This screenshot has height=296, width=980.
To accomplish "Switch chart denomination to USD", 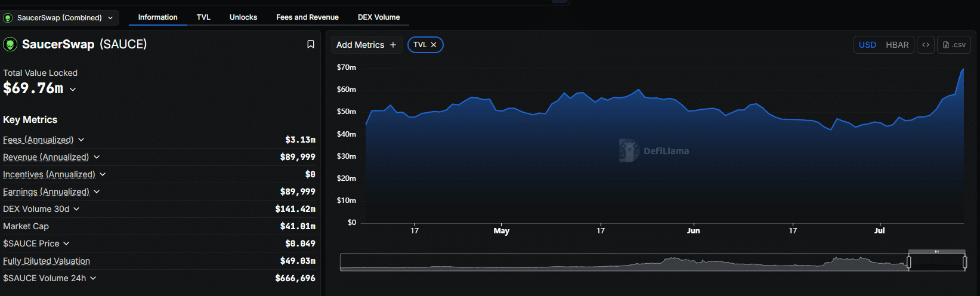I will click(867, 45).
